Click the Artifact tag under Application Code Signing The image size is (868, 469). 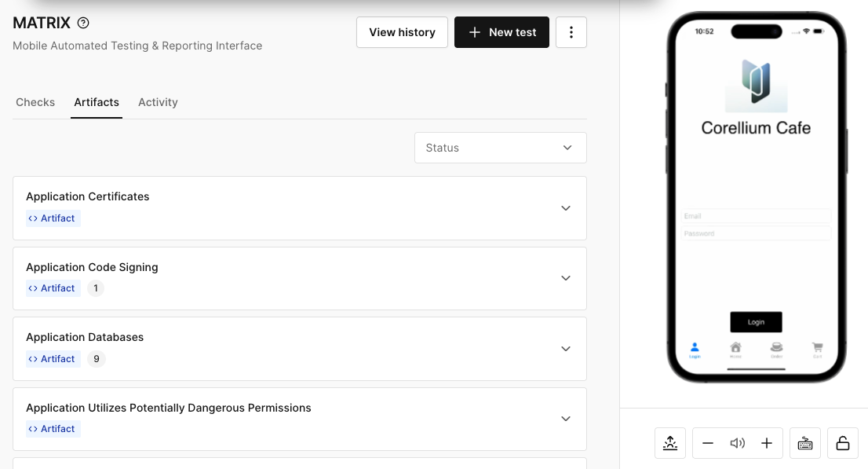53,288
